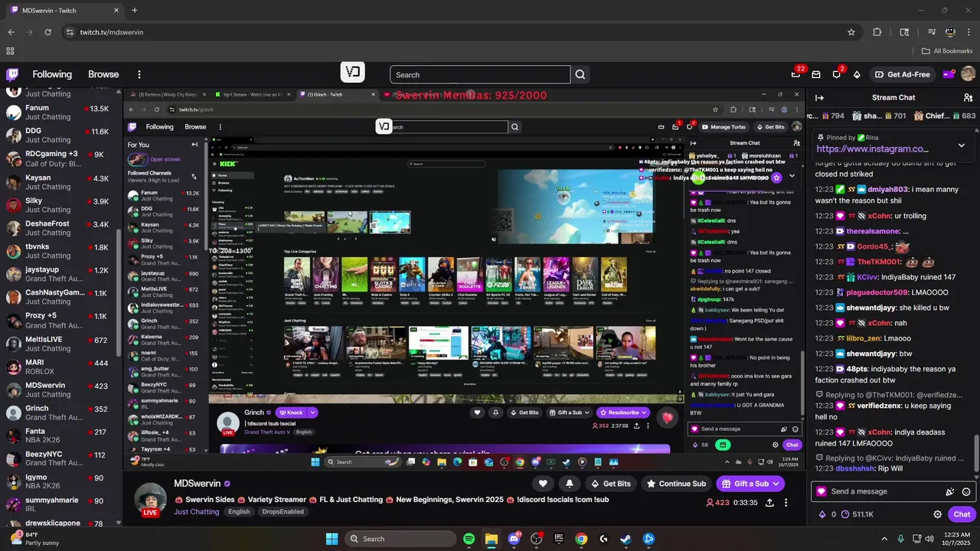
Task: Collapse the Stream Chat panel
Action: click(819, 97)
